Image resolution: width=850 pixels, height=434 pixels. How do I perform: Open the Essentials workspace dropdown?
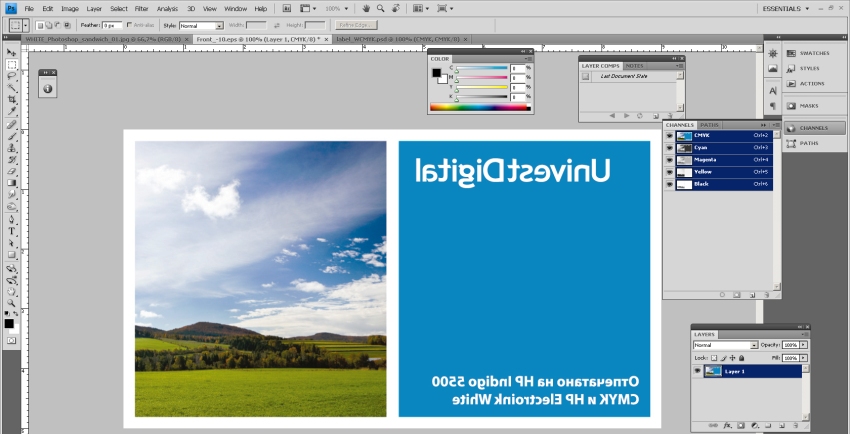(x=785, y=9)
